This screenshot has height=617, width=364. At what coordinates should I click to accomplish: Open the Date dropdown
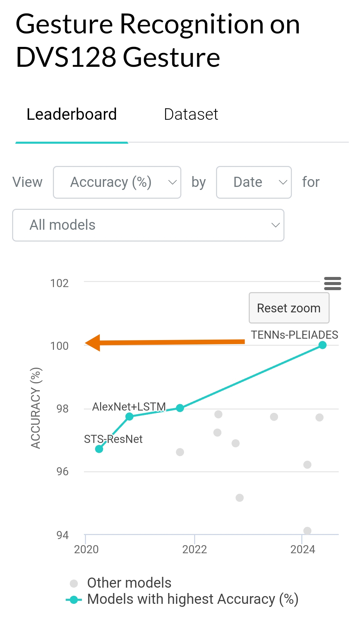coord(254,182)
